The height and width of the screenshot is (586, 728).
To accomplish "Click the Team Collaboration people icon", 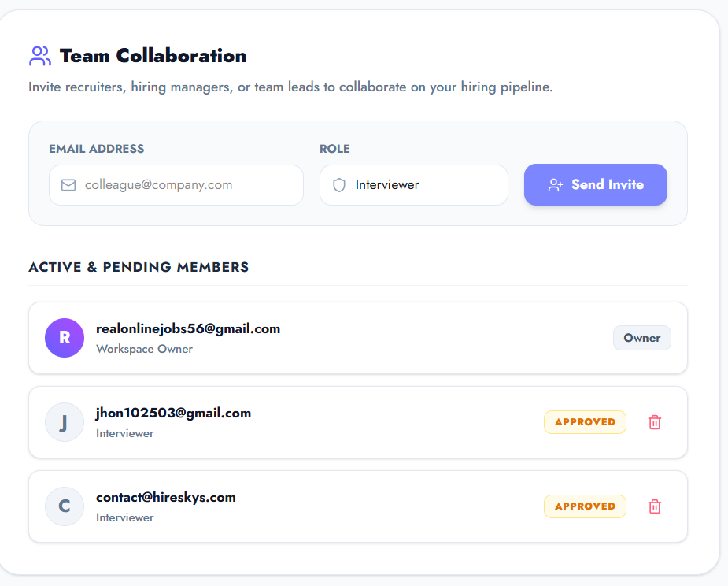I will point(40,56).
